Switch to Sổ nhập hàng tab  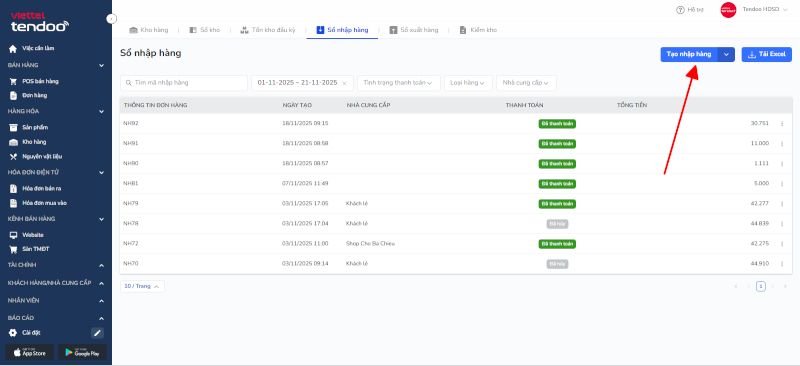pyautogui.click(x=342, y=30)
